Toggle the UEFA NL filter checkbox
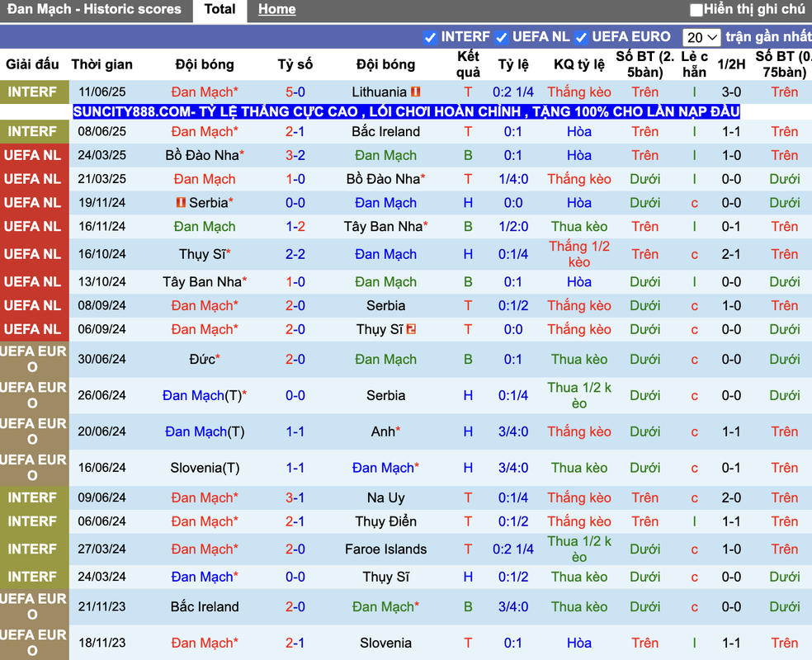812x660 pixels. (x=501, y=37)
